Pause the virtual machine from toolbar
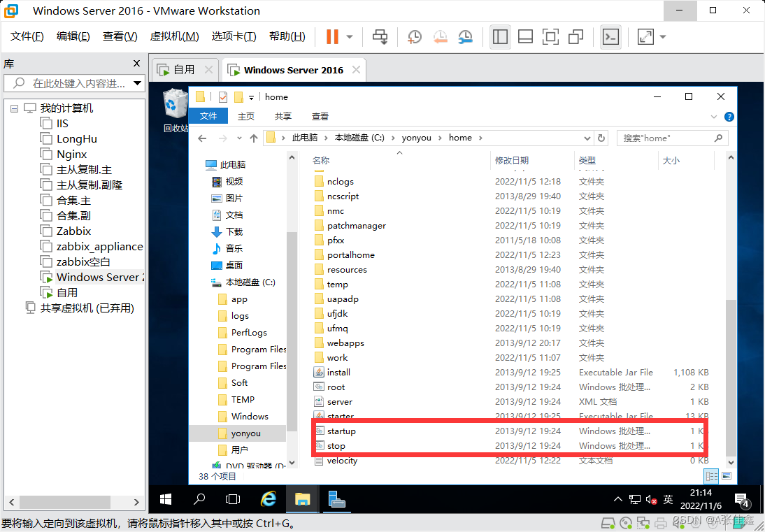Image resolution: width=765 pixels, height=532 pixels. tap(332, 36)
